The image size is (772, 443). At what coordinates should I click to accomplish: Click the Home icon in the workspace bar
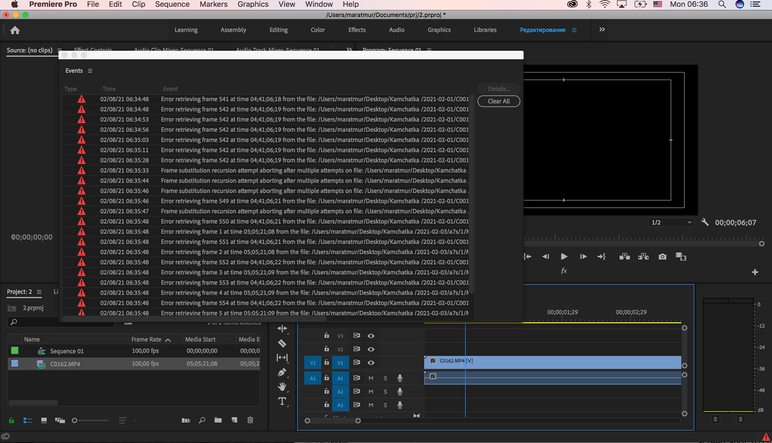click(15, 30)
